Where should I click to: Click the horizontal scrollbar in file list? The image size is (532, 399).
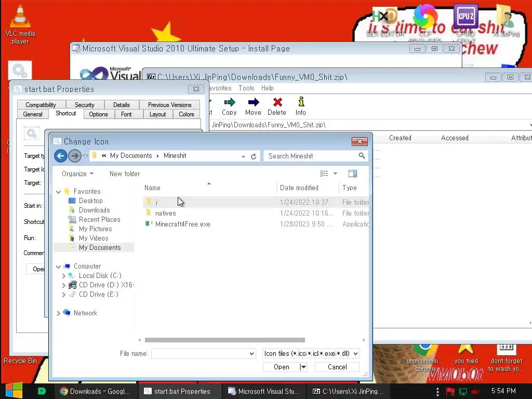pyautogui.click(x=224, y=340)
